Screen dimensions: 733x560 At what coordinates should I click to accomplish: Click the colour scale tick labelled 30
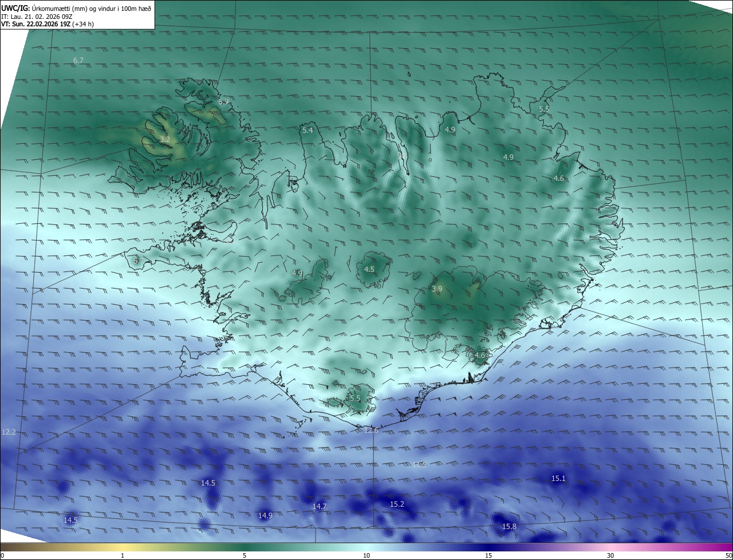610,556
